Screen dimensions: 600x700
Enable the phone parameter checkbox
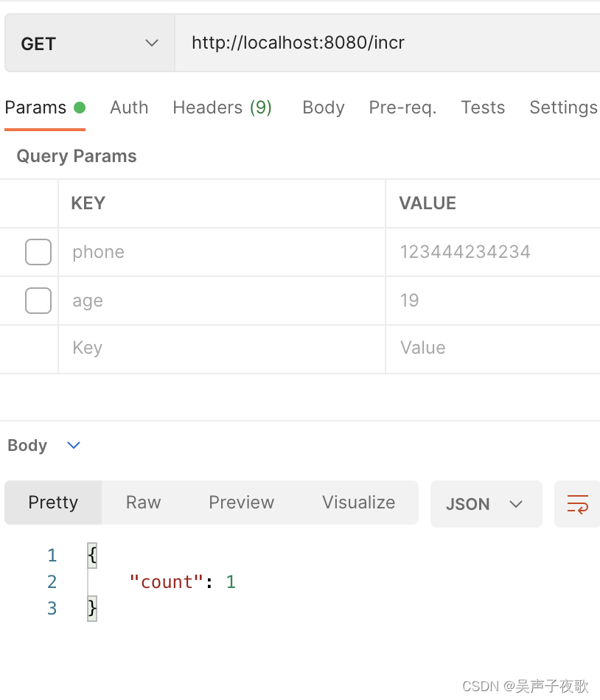coord(38,252)
